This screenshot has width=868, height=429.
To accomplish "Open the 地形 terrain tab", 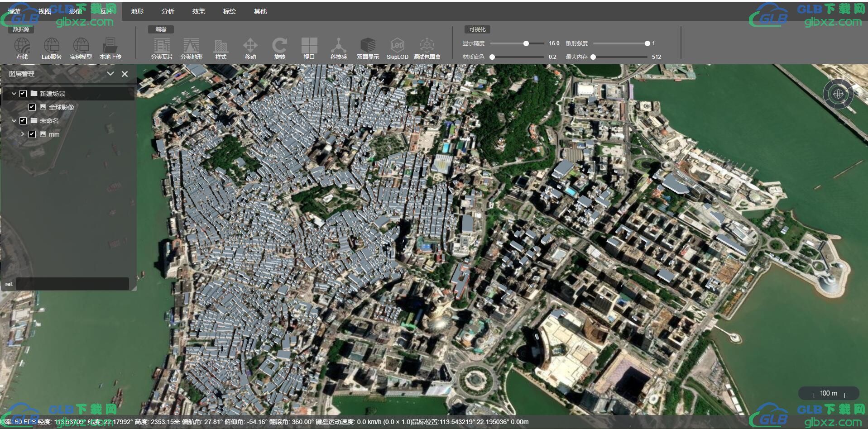I will [137, 11].
